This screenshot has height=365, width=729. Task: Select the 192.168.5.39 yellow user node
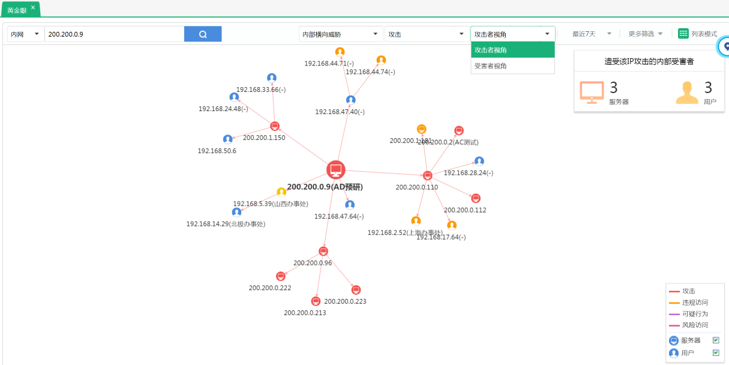click(x=281, y=192)
